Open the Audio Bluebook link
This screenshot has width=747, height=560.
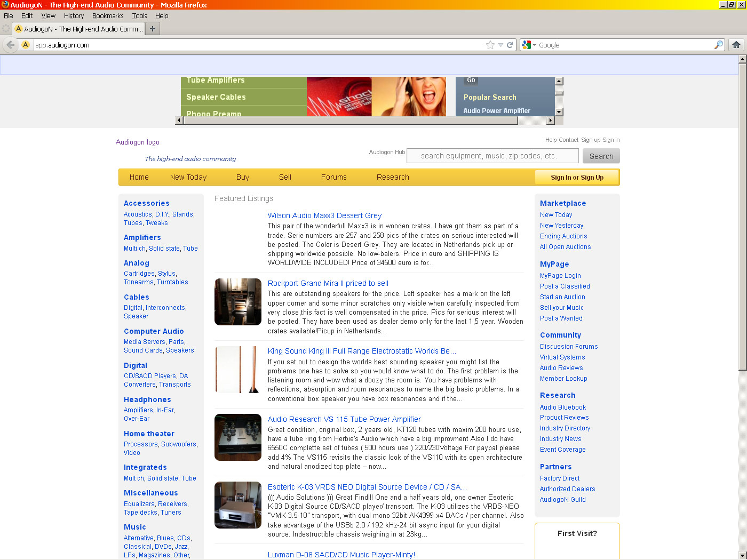click(563, 407)
